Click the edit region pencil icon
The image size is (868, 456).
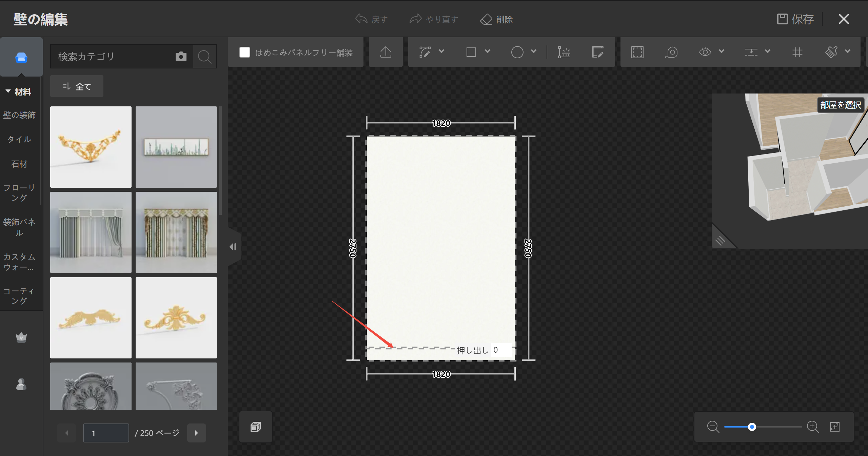597,52
